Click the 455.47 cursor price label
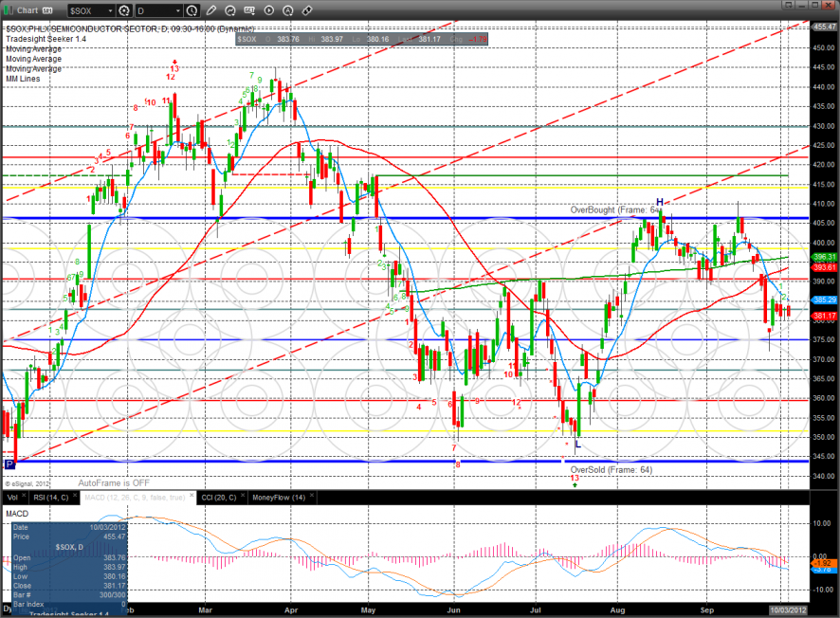 (825, 27)
